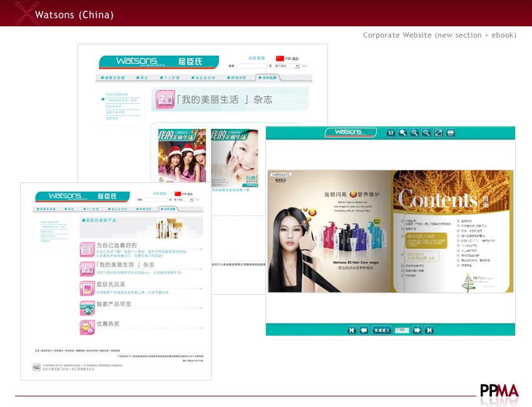Click the 1:1 actual size button in ebook toolbar
The image size is (532, 407).
pos(391,133)
